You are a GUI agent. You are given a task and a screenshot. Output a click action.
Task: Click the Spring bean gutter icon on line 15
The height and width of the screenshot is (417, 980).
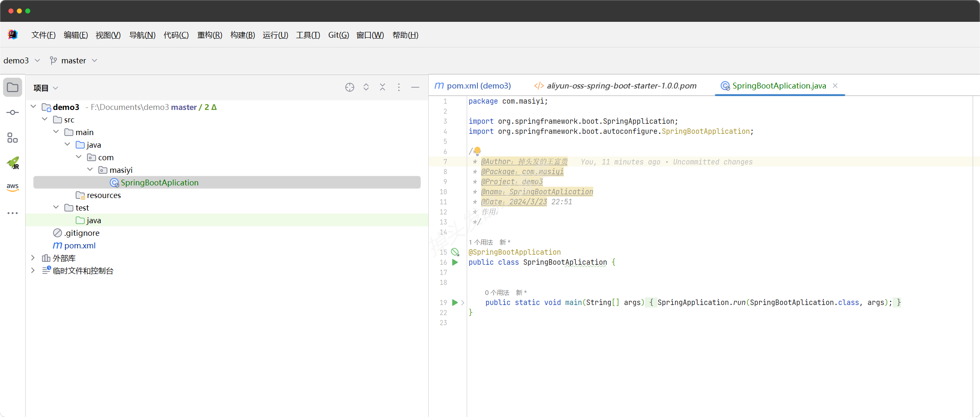(x=455, y=252)
